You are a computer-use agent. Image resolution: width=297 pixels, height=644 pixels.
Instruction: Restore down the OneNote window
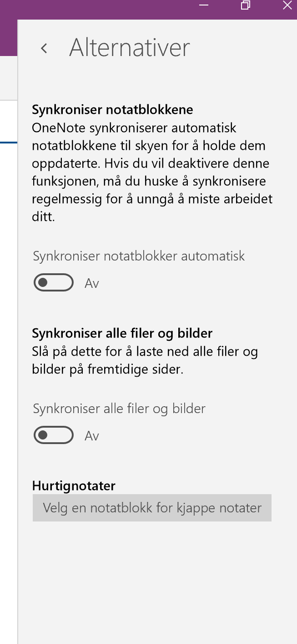(246, 5)
